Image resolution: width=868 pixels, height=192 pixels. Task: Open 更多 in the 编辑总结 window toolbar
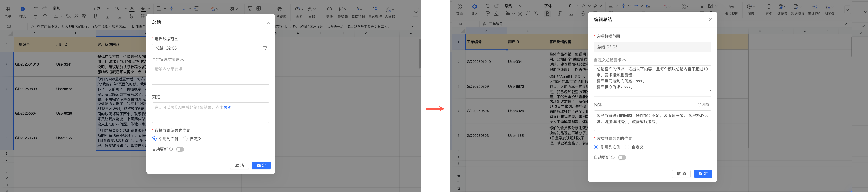[769, 9]
